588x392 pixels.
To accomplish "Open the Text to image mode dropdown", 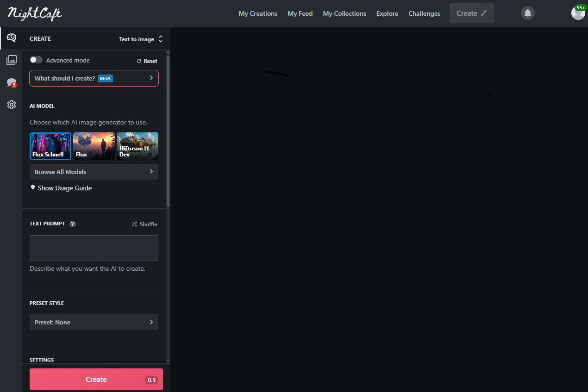I will pos(141,39).
